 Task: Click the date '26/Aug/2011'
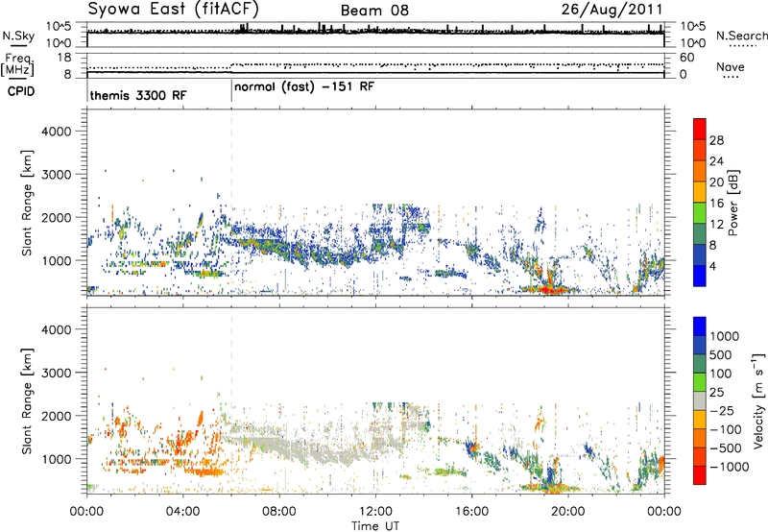(x=612, y=10)
